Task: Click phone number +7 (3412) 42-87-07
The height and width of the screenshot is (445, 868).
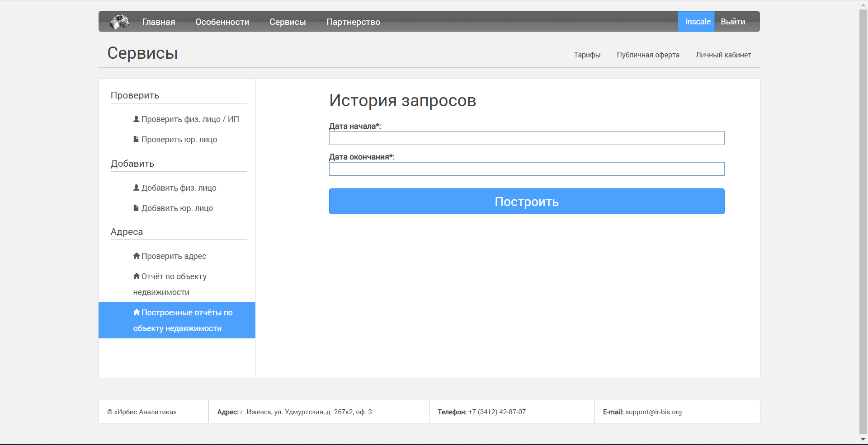Action: (x=497, y=412)
